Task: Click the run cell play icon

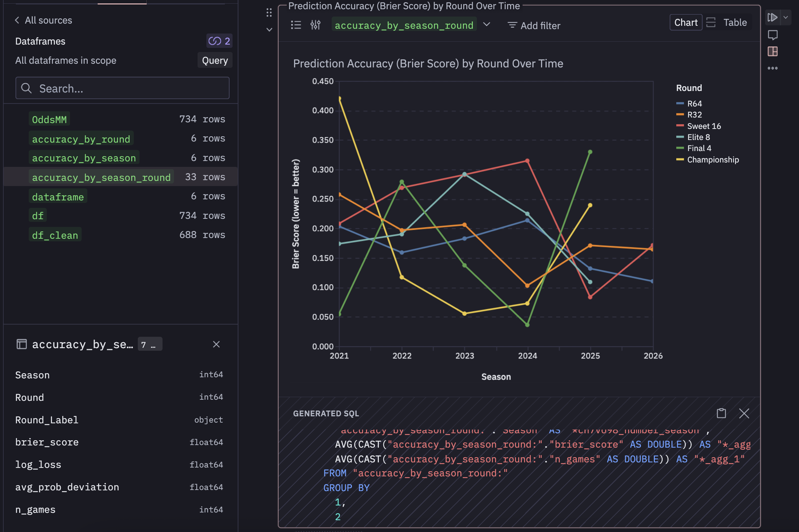Action: click(772, 17)
